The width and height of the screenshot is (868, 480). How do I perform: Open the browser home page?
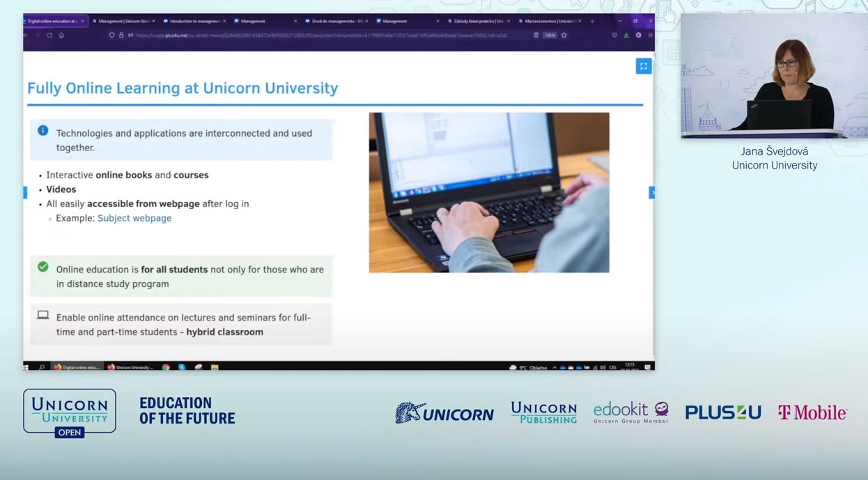pyautogui.click(x=61, y=36)
